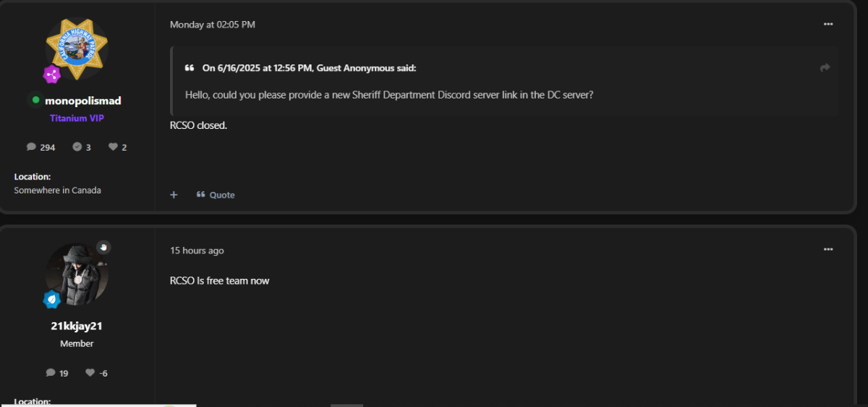Click Quote button under RCSO closed reply
The height and width of the screenshot is (407, 868).
click(216, 195)
